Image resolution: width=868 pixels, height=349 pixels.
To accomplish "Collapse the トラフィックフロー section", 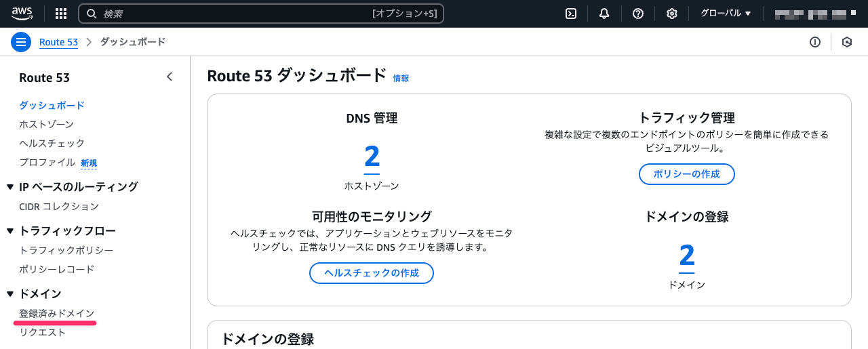I will pos(10,231).
